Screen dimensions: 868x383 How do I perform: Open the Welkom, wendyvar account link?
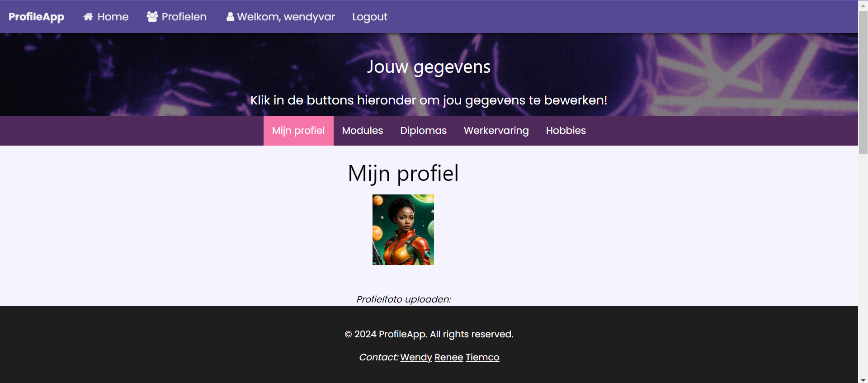281,17
